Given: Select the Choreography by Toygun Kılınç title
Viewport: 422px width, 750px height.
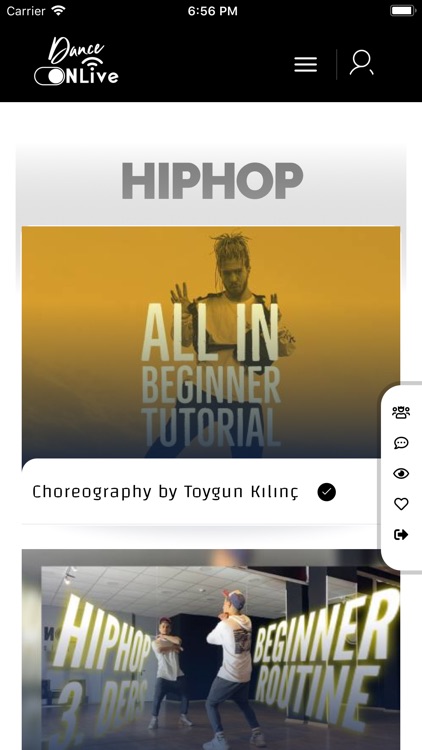Looking at the screenshot, I should 165,492.
